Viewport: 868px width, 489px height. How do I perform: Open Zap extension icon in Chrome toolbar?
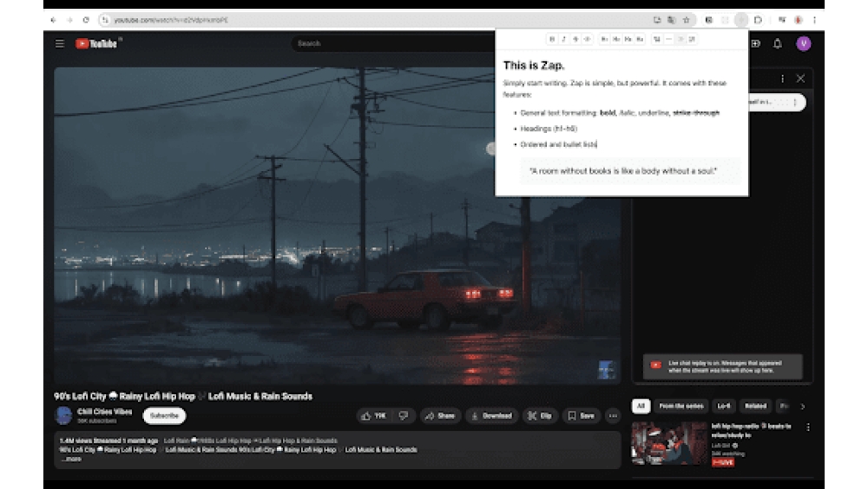tap(741, 20)
